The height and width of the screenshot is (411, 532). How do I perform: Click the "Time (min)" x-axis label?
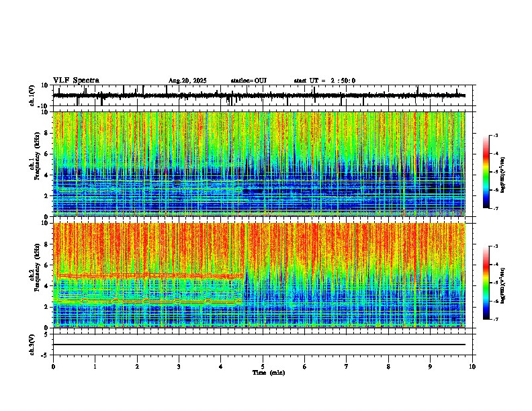coord(269,373)
